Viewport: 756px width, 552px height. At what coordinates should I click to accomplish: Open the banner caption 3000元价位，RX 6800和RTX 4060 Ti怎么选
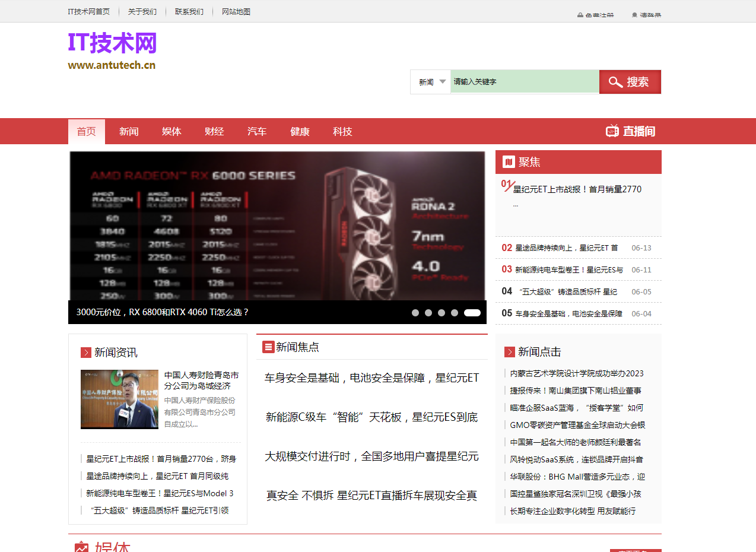click(x=163, y=312)
